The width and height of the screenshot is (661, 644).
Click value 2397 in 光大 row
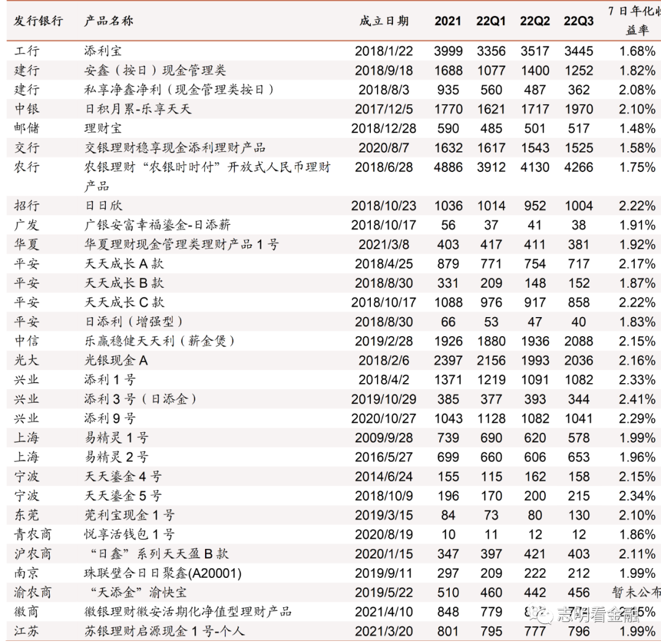[x=448, y=361]
